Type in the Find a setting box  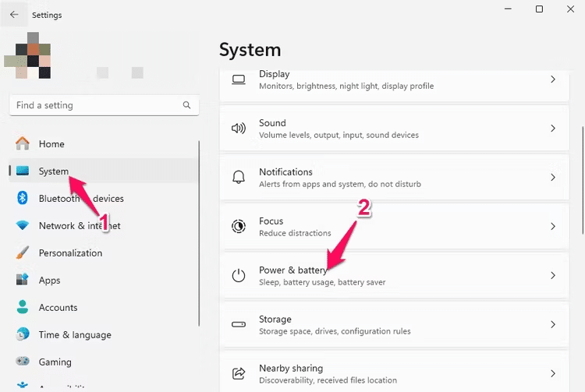94,105
